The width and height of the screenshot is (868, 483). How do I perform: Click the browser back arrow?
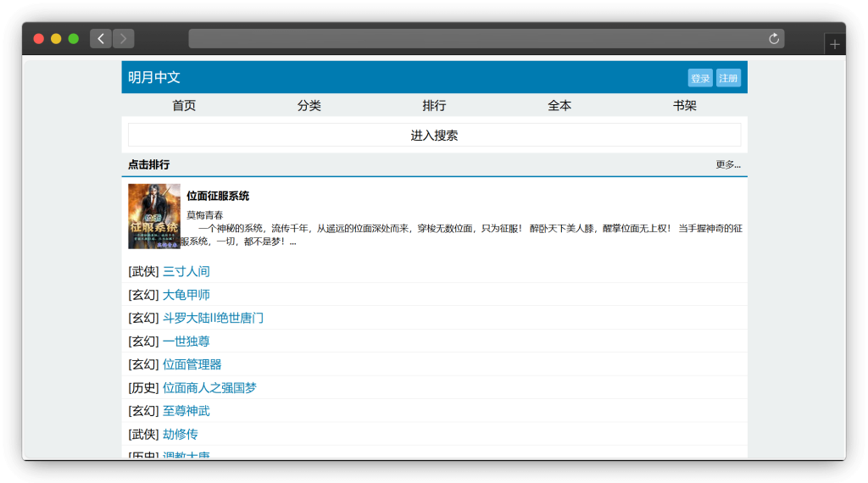(101, 39)
